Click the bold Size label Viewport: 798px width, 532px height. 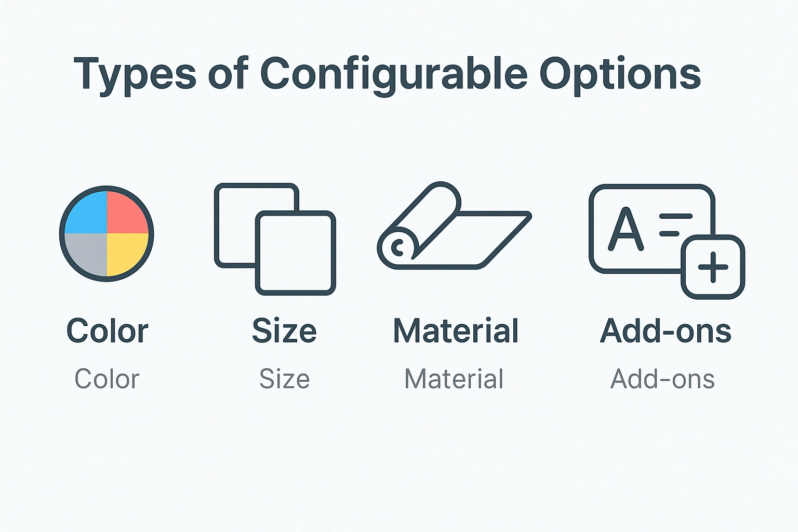284,331
